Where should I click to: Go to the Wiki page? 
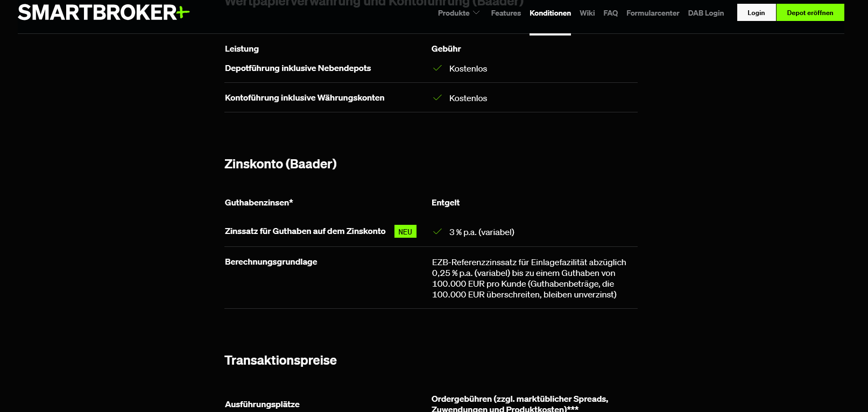pyautogui.click(x=587, y=13)
